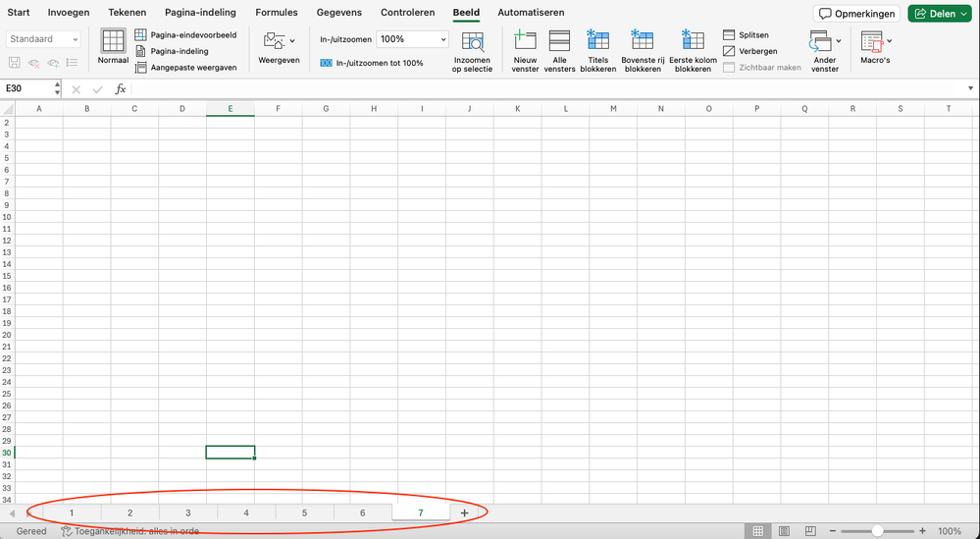980x539 pixels.
Task: Select row header 15
Action: 7,276
